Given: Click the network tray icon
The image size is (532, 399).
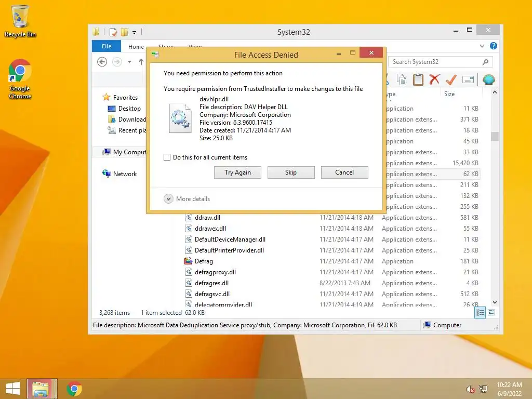Looking at the screenshot, I should pos(483,389).
